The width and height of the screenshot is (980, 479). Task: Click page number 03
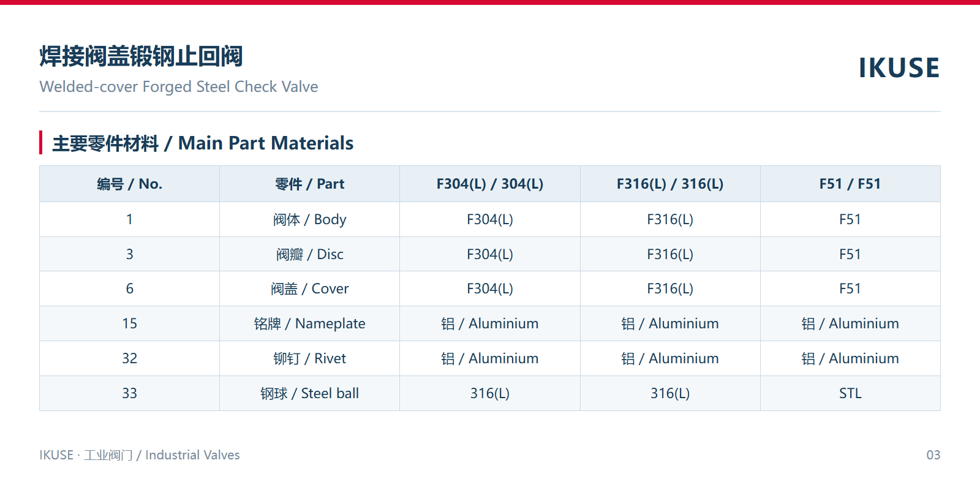pos(933,455)
